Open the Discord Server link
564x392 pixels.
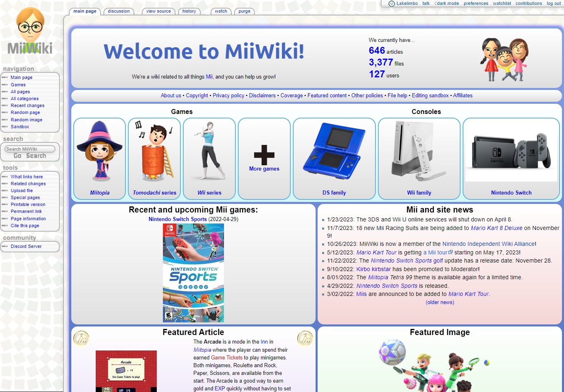26,246
